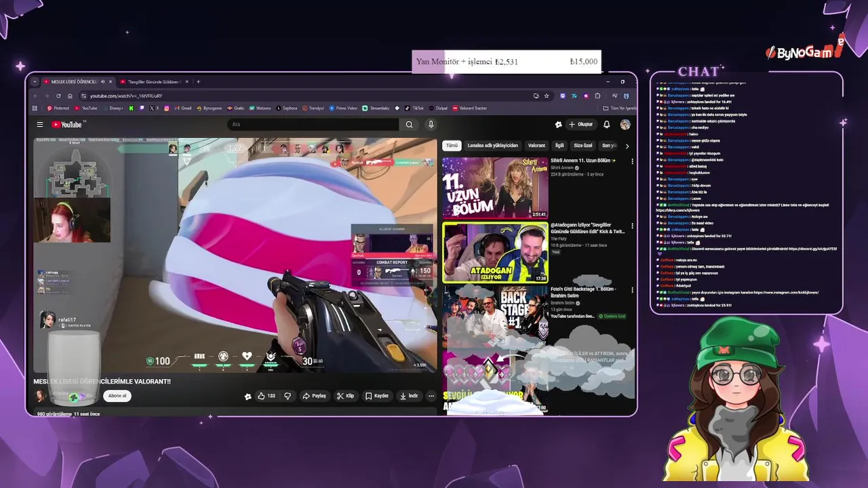Open options menu for Sihirli Annem video
This screenshot has height=488, width=868.
(x=632, y=161)
